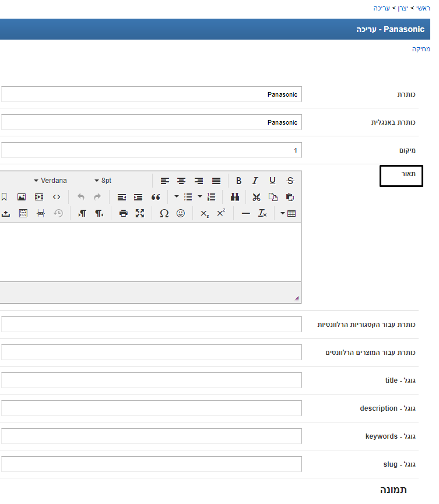Set left-to-right text direction
Screen dimensions: 439x504
pyautogui.click(x=82, y=213)
